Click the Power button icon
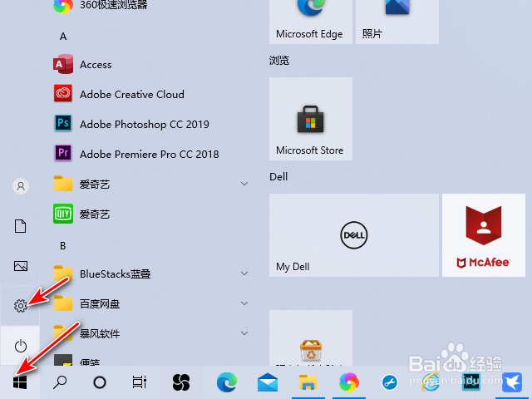The image size is (532, 399). [20, 346]
